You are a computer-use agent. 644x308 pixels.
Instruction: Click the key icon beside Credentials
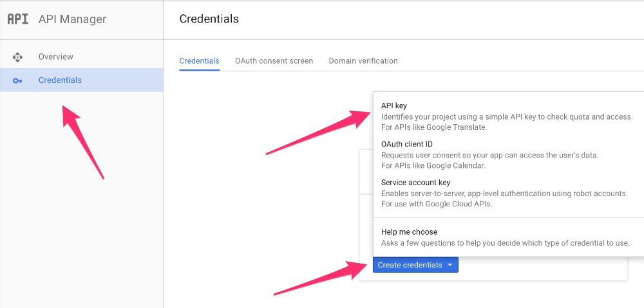point(17,80)
